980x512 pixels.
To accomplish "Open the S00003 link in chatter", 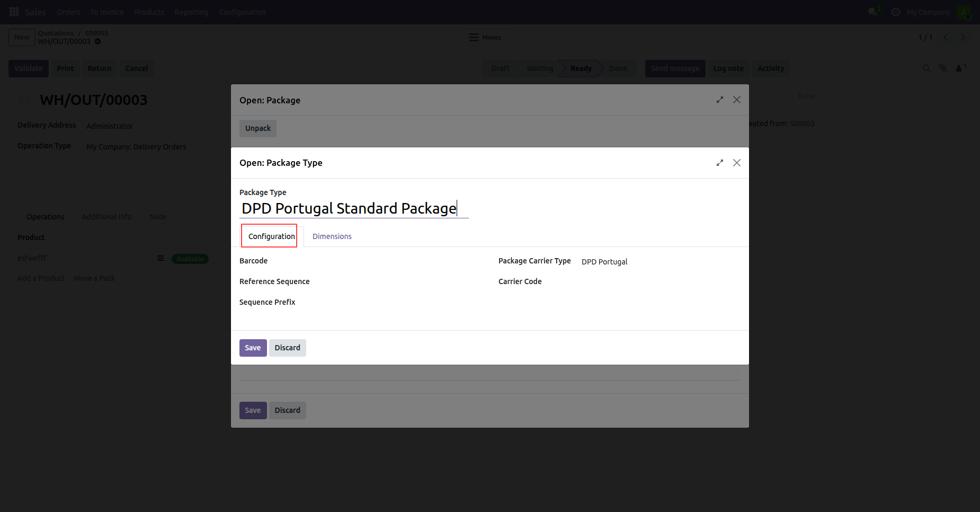I will pyautogui.click(x=801, y=123).
